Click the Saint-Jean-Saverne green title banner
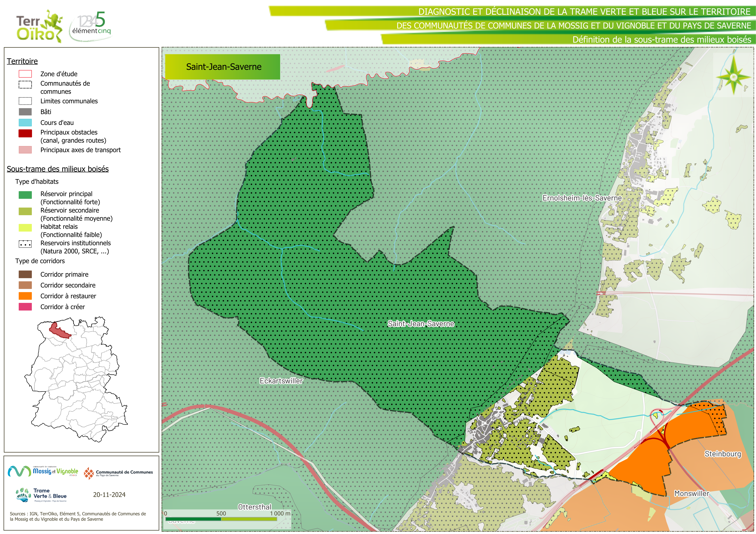756x534 pixels. click(x=223, y=67)
